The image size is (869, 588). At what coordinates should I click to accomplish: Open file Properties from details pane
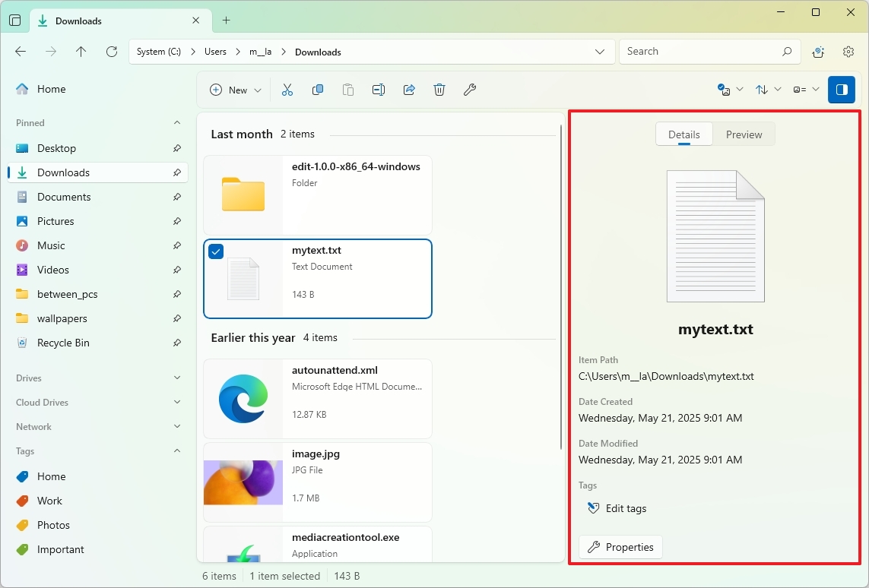[x=620, y=547]
